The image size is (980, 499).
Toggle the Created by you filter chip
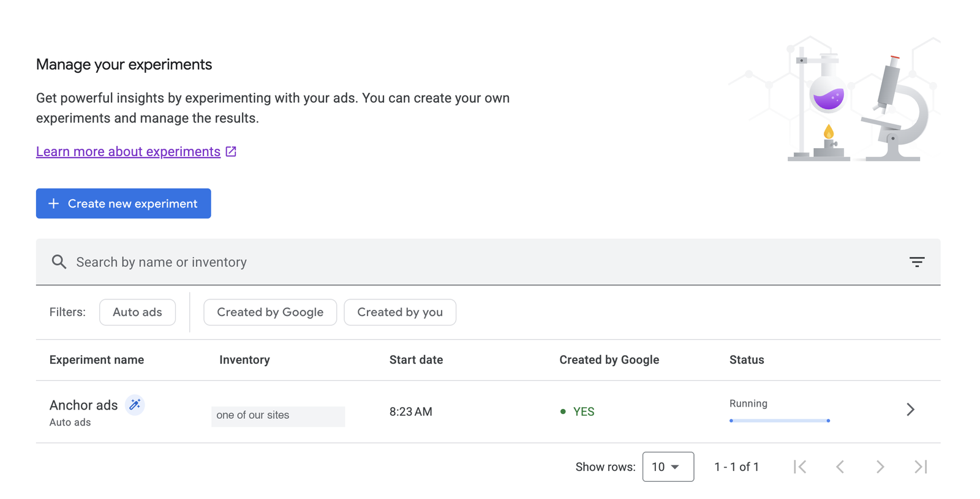(x=400, y=312)
